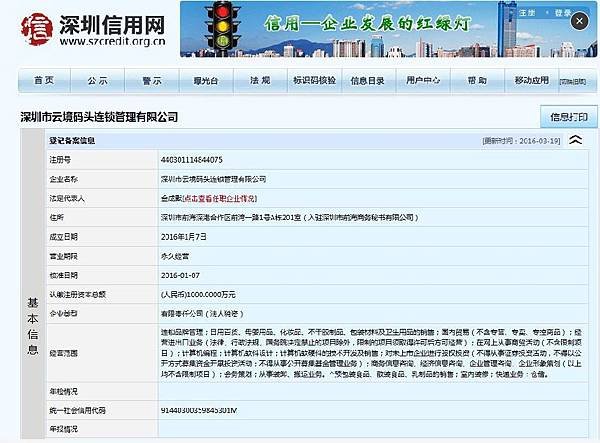This screenshot has height=443, width=600.
Task: Click the 住所 address value text
Action: click(x=289, y=217)
